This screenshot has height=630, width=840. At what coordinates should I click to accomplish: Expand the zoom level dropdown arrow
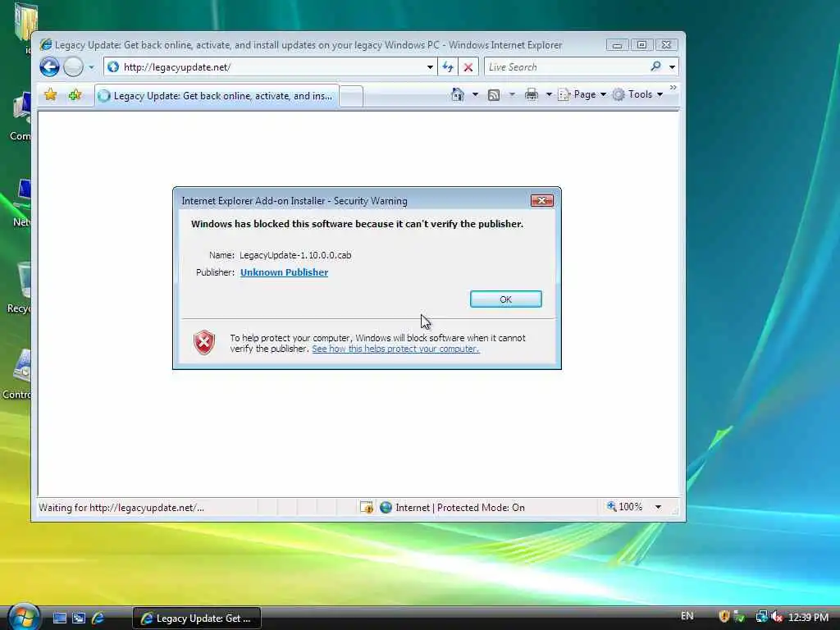658,507
